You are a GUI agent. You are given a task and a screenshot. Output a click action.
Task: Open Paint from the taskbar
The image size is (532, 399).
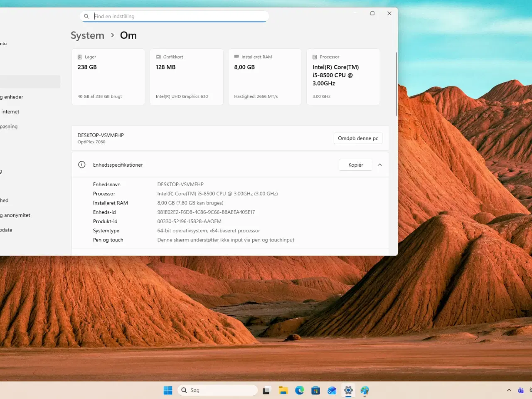click(x=365, y=390)
